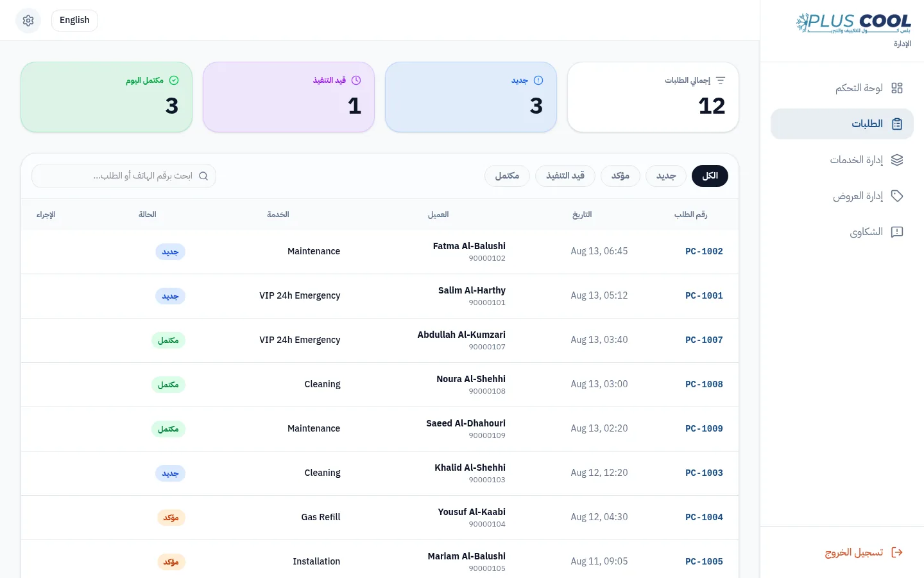The width and height of the screenshot is (924, 578).
Task: Click the complaints message icon
Action: 897,232
